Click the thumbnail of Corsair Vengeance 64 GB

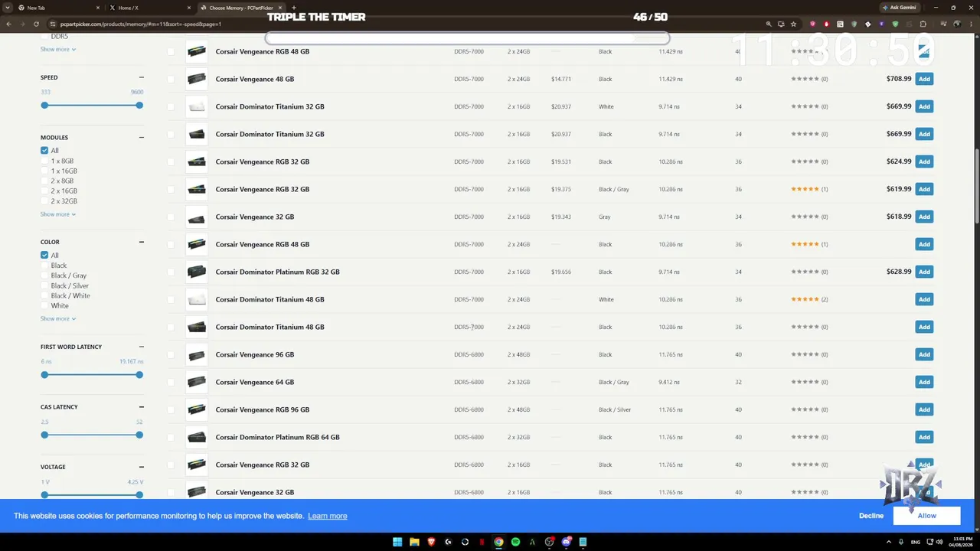[x=197, y=382]
